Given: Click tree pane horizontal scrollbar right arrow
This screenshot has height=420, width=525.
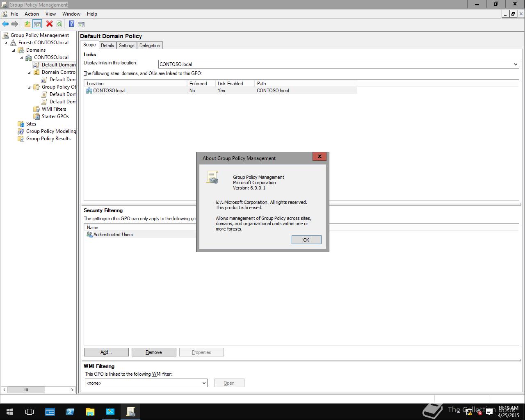Looking at the screenshot, I should [x=72, y=390].
